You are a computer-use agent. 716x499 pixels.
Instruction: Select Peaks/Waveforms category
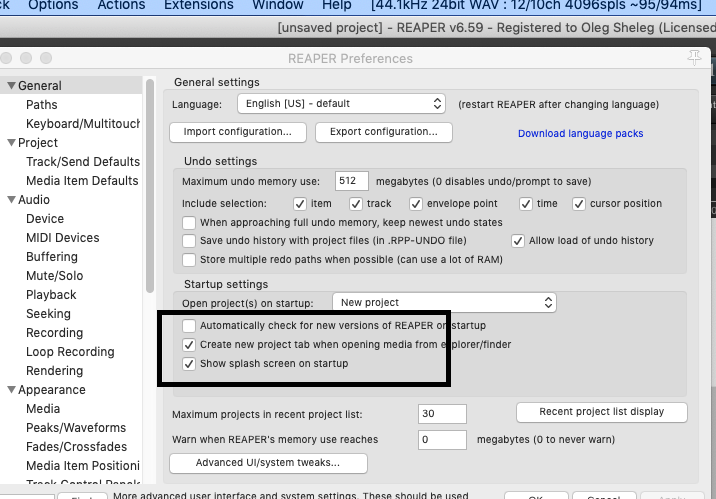click(x=76, y=428)
